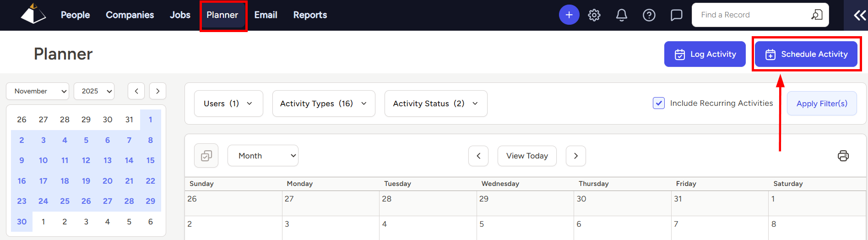
Task: Click the Apply Filter(s) button
Action: pos(822,104)
